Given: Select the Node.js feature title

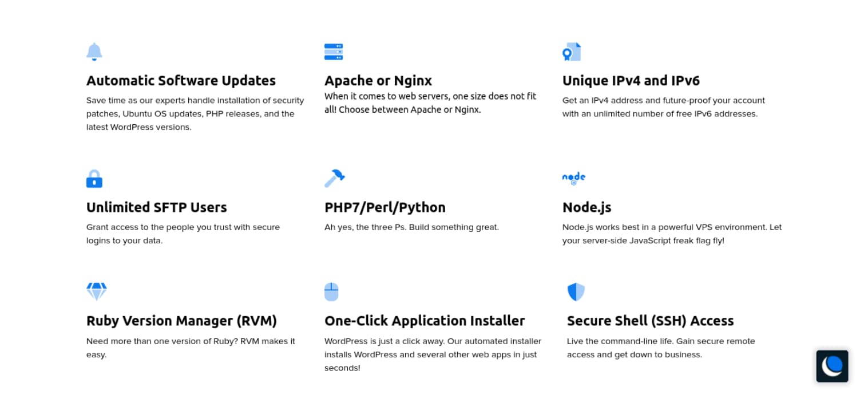Looking at the screenshot, I should [587, 207].
